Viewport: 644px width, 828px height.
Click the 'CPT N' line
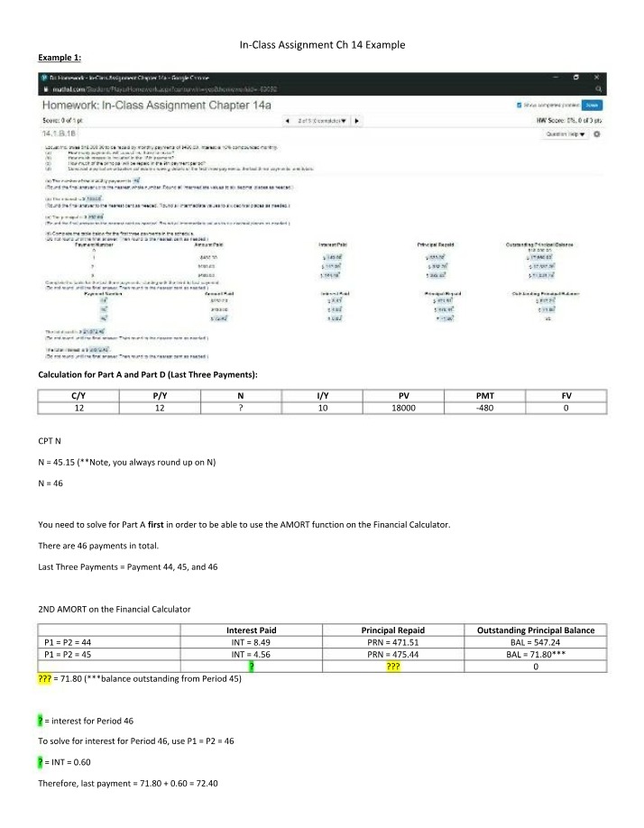[50, 441]
